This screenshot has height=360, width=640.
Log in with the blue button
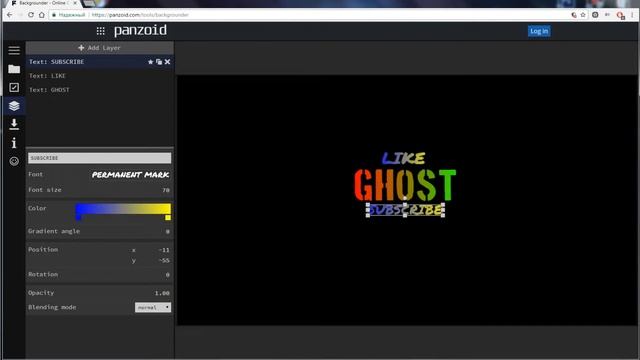coord(539,31)
